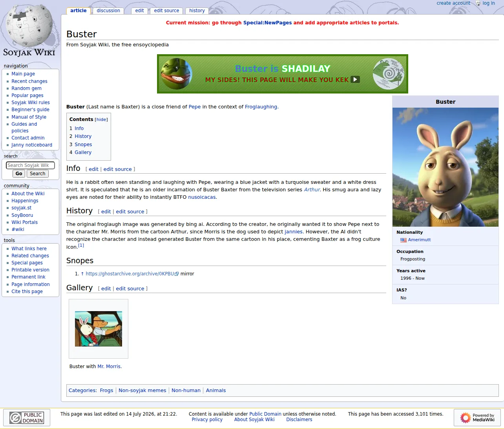Click footnote reference [1] in History text
The height and width of the screenshot is (429, 504).
coord(81,246)
